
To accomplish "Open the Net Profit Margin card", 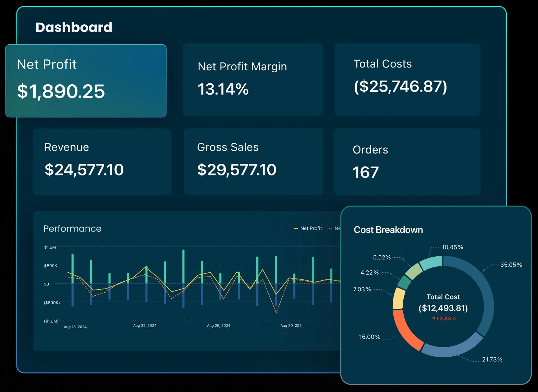I will [x=253, y=79].
